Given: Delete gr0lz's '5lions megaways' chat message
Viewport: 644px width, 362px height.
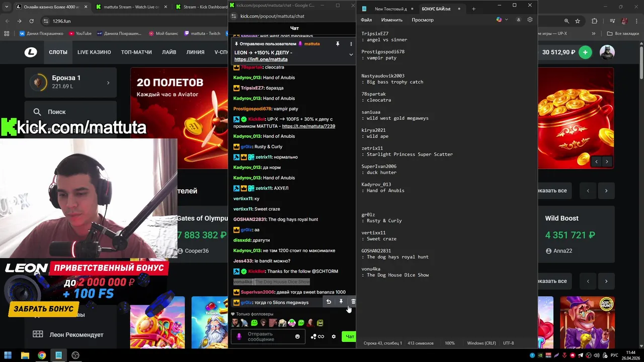Looking at the screenshot, I should 353,302.
